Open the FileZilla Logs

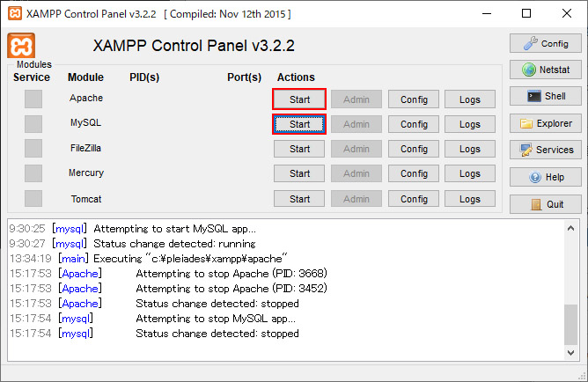(x=470, y=149)
